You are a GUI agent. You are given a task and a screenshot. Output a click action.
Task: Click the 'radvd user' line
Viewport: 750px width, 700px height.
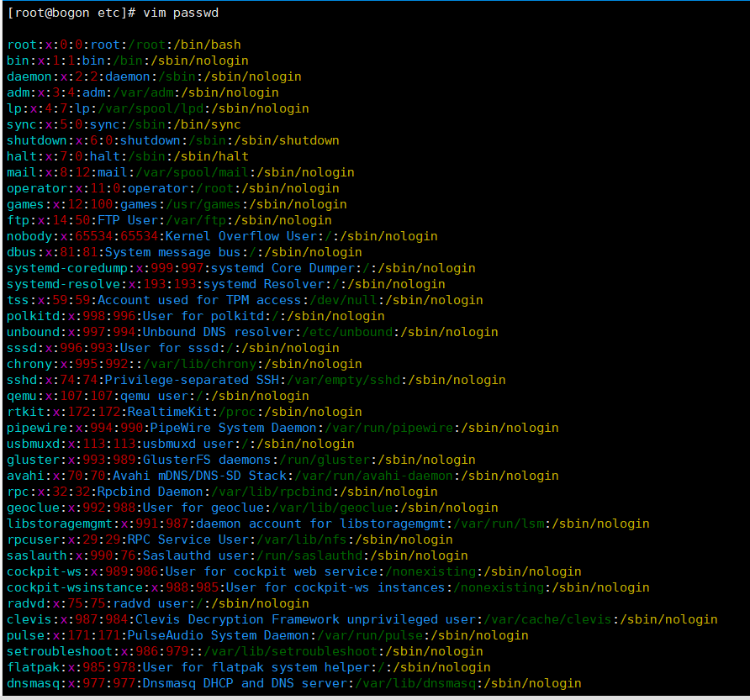158,604
